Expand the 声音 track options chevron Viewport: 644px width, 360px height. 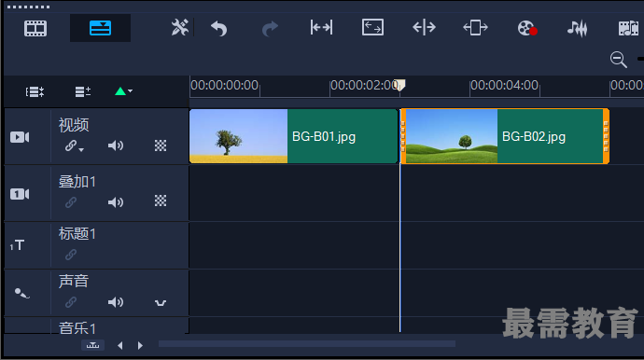[x=161, y=303]
